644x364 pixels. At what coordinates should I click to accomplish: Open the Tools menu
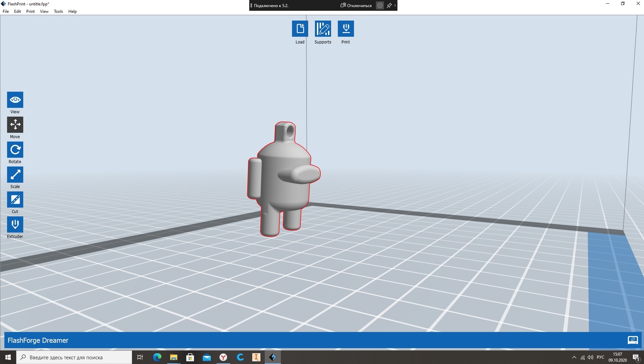coord(58,11)
